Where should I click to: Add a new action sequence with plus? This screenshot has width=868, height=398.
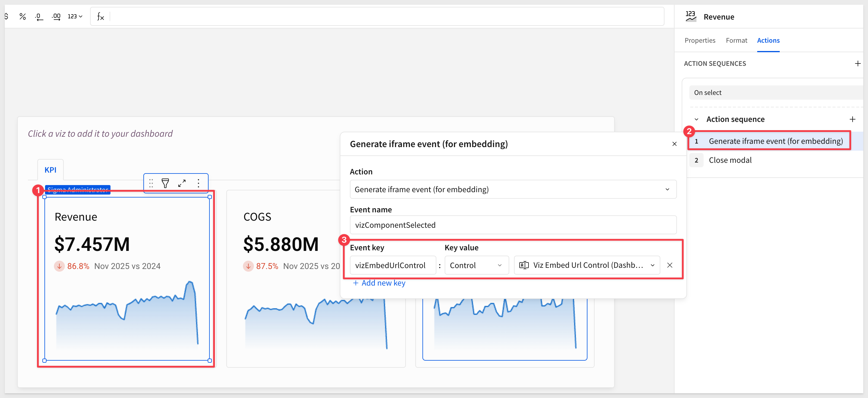(x=858, y=63)
